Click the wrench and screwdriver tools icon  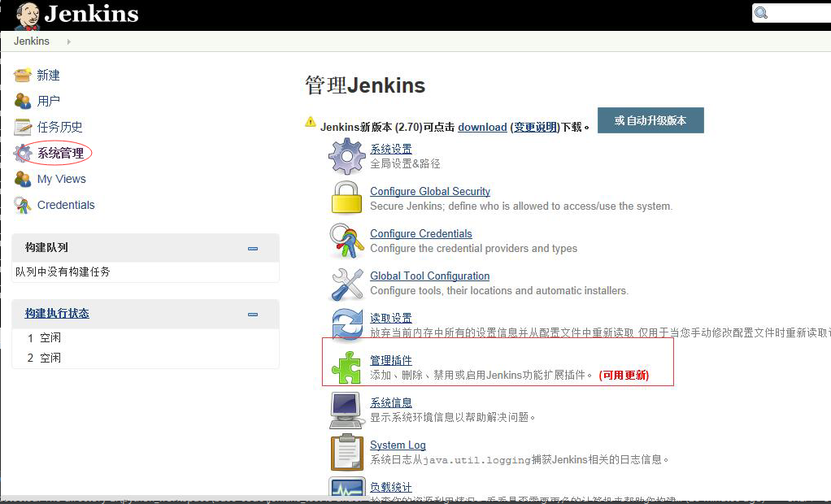347,284
